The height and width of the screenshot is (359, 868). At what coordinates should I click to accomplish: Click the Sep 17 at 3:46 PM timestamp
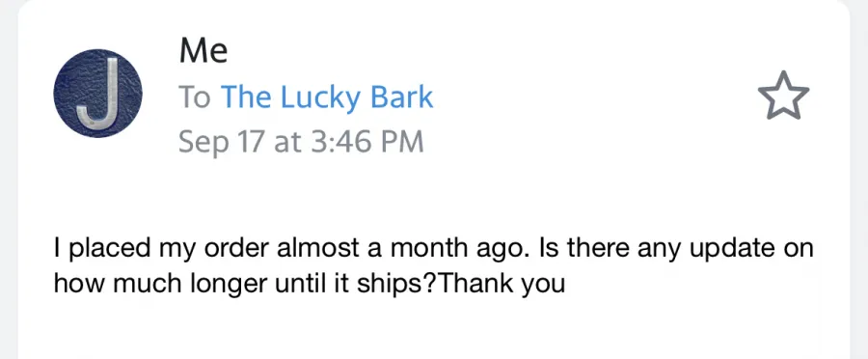point(301,143)
